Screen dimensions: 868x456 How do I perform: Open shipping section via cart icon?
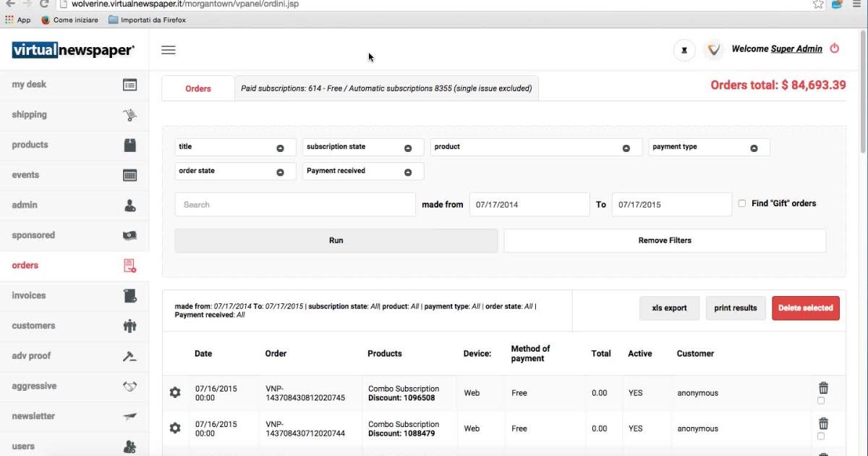(x=129, y=114)
